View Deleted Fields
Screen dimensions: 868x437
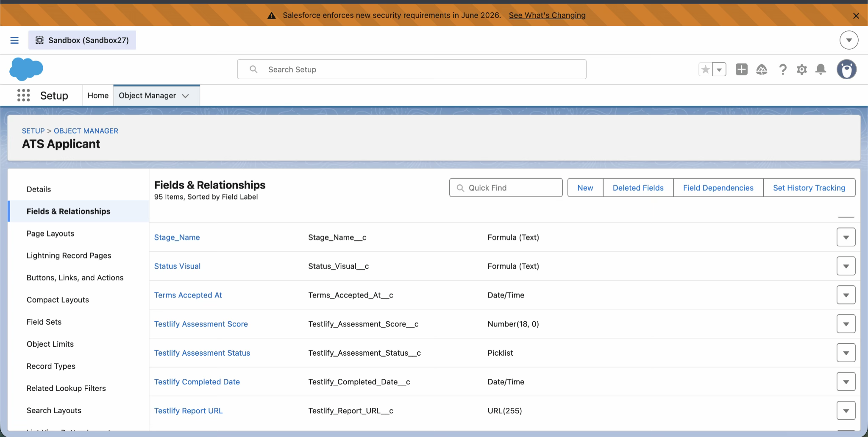click(638, 187)
